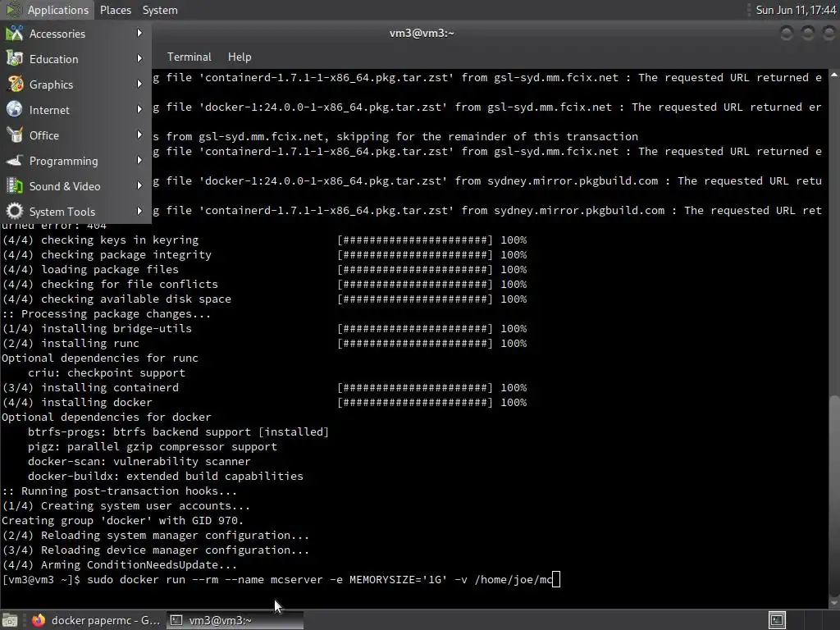Click the Accessories scissors icon
Viewport: 840px width, 630px height.
[15, 33]
